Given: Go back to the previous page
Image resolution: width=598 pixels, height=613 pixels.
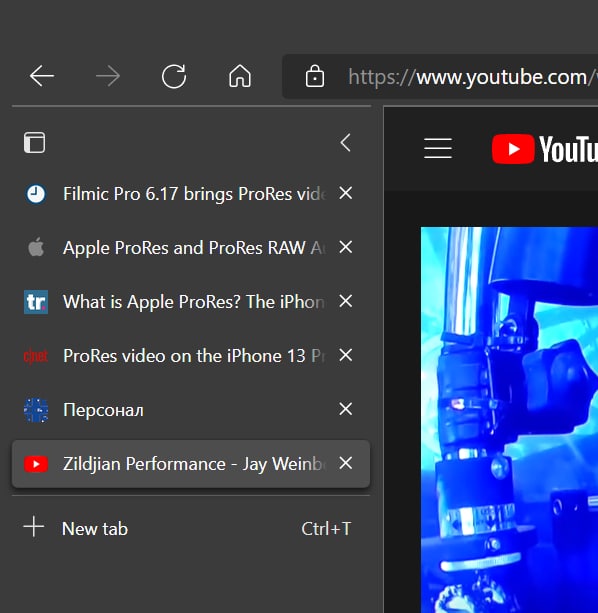Looking at the screenshot, I should pos(42,76).
